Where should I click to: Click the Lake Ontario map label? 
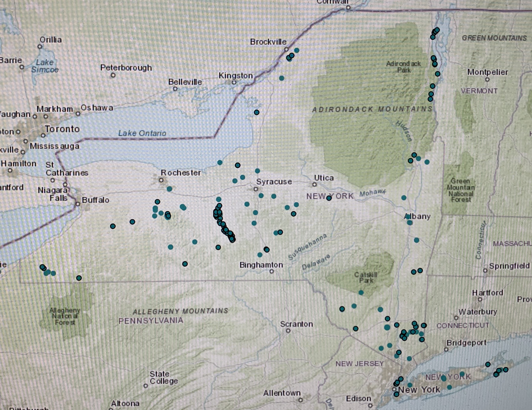click(142, 133)
